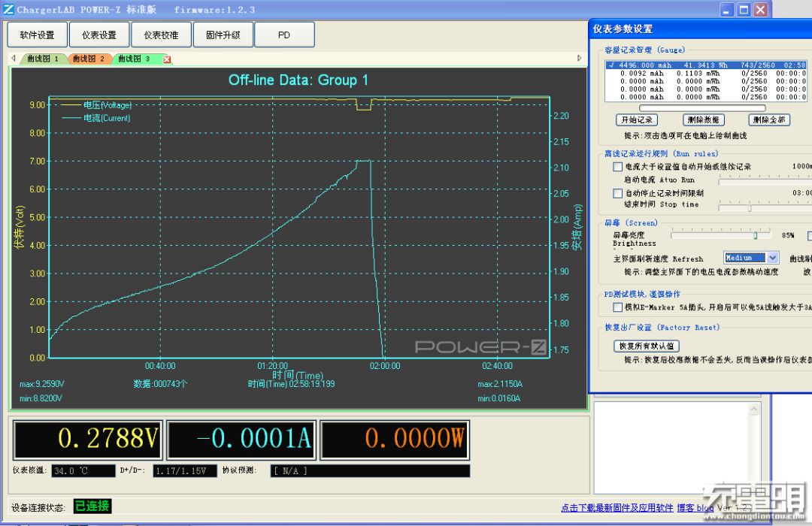Image resolution: width=812 pixels, height=526 pixels.
Task: Open 固件升级 firmware upgrade
Action: [x=223, y=35]
